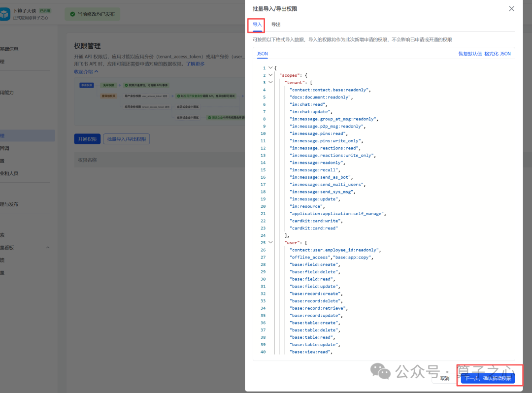
Task: Click 取消 button in dialog
Action: 445,378
